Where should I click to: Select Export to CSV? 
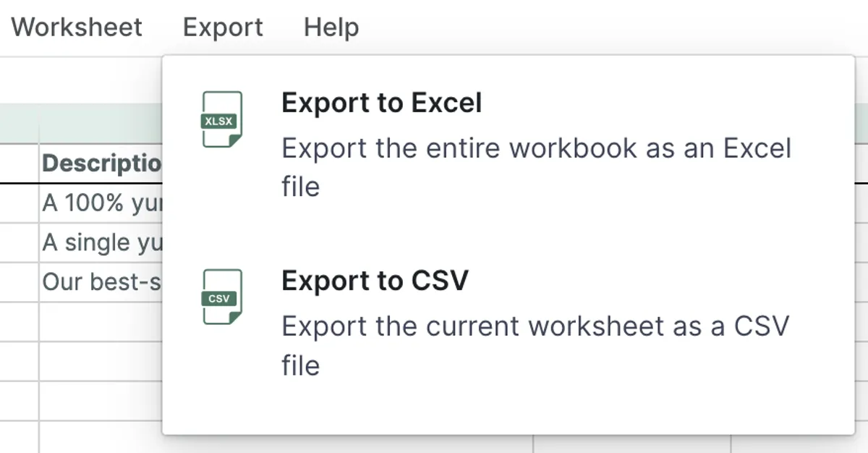pos(375,281)
